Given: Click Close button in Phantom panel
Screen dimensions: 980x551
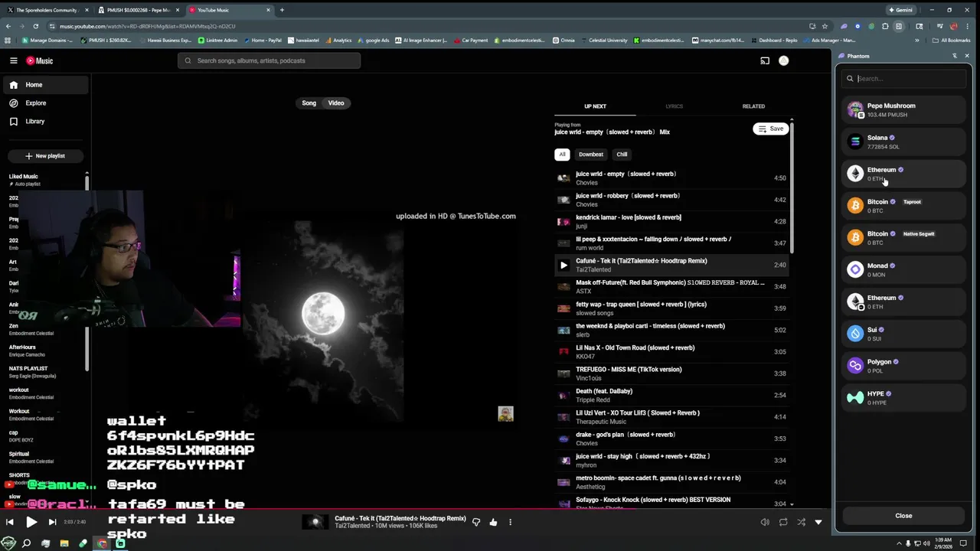Looking at the screenshot, I should tap(903, 516).
